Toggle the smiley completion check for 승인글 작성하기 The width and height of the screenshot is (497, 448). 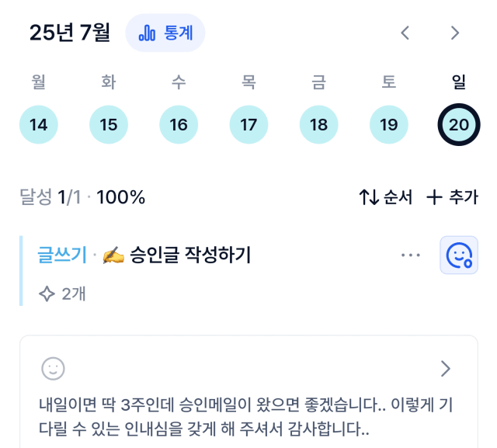tap(459, 255)
